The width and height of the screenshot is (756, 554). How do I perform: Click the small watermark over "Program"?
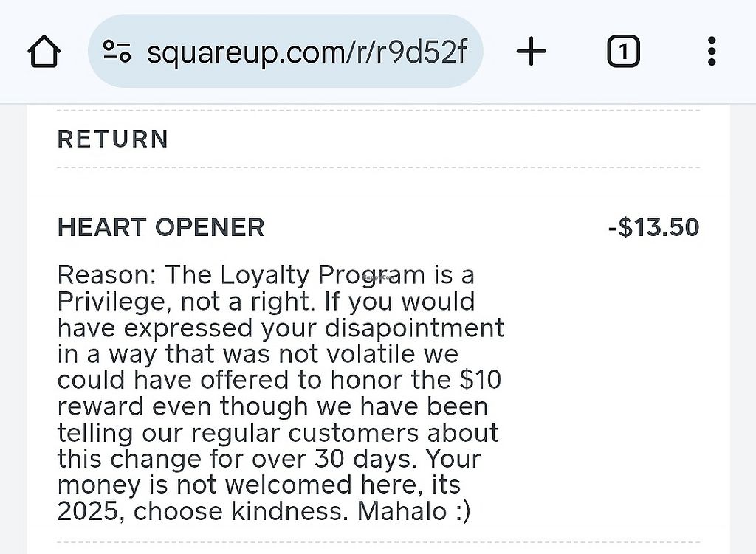379,277
